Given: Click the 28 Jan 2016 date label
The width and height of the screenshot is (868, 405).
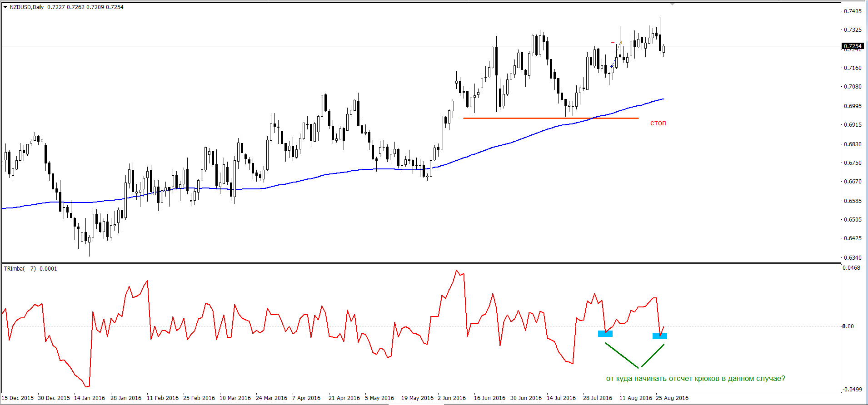Looking at the screenshot, I should tap(126, 398).
